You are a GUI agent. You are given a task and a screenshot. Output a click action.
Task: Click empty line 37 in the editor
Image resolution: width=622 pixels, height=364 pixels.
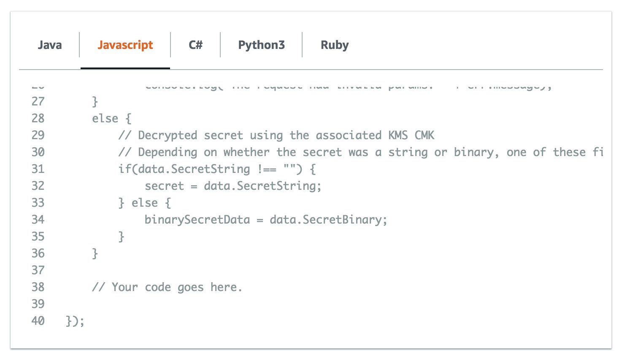click(x=311, y=270)
